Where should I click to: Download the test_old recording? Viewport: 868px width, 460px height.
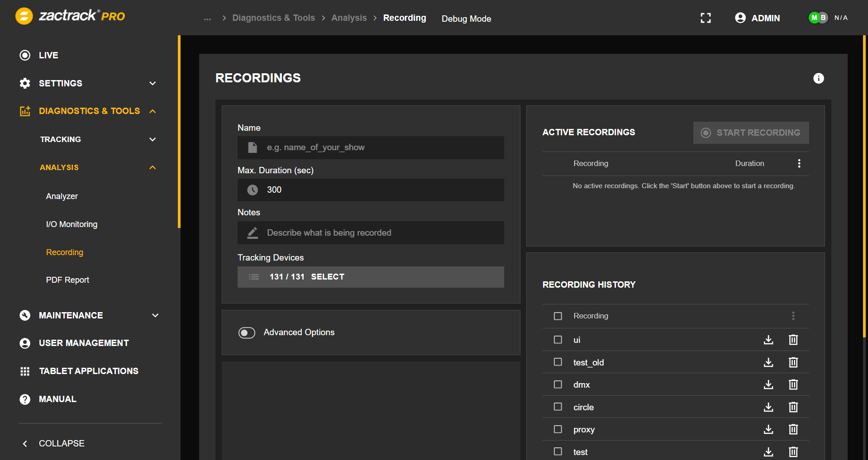coord(768,362)
